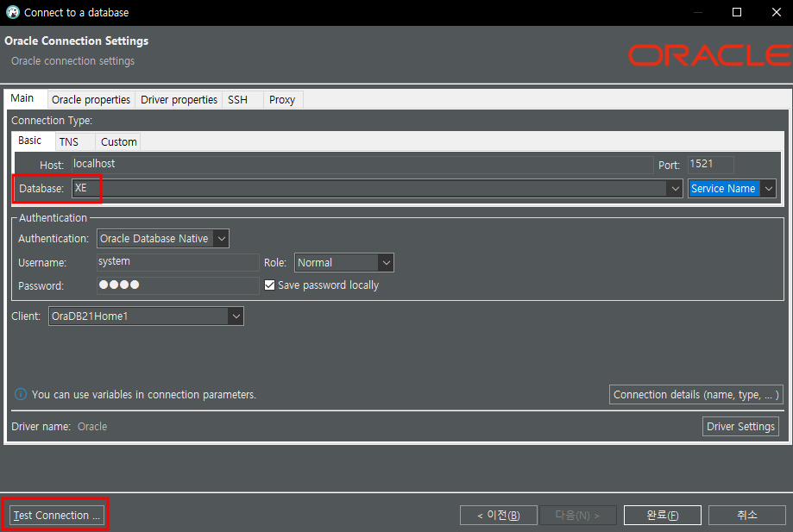Click the Password field
This screenshot has height=532, width=793.
178,285
